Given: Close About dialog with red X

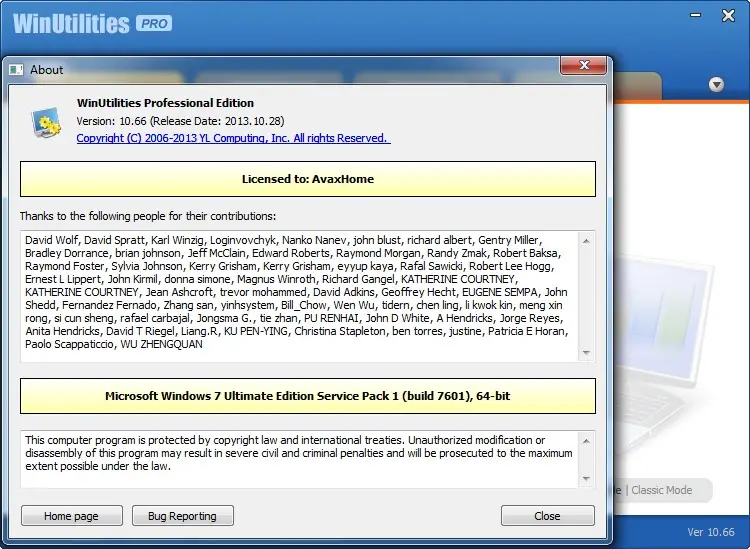Looking at the screenshot, I should pyautogui.click(x=584, y=66).
